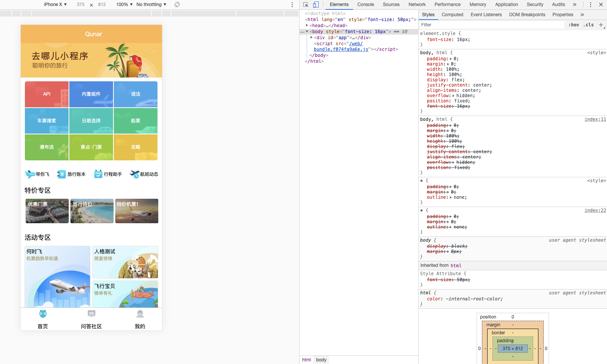This screenshot has height=364, width=607.
Task: Open the Performance panel tab
Action: (x=448, y=5)
